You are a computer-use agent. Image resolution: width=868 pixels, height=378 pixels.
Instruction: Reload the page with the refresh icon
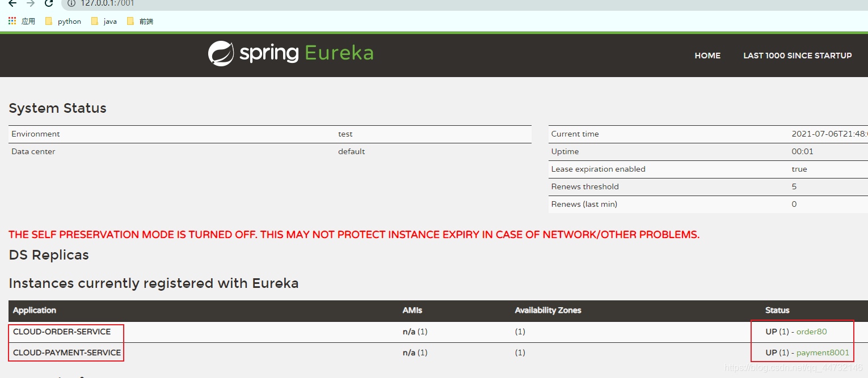(x=49, y=3)
